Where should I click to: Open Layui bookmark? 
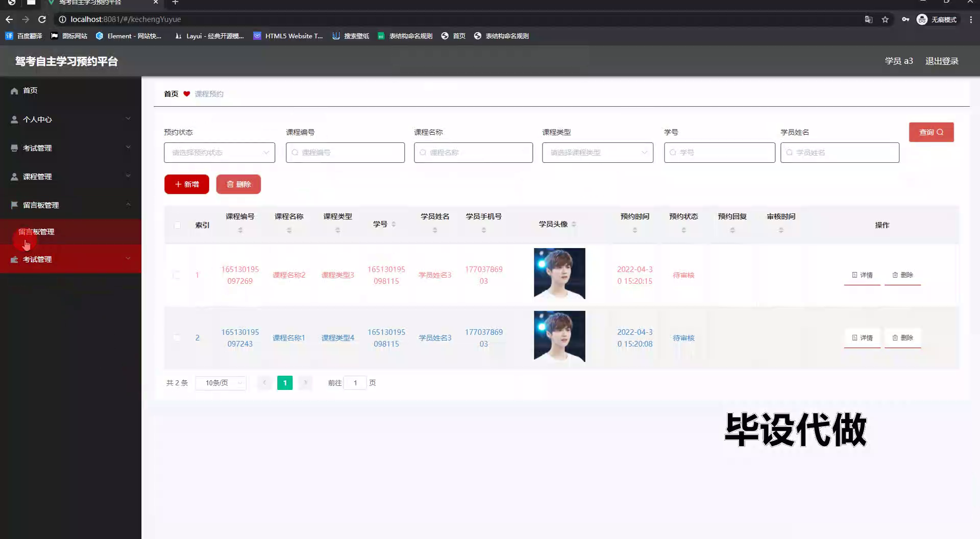(209, 36)
